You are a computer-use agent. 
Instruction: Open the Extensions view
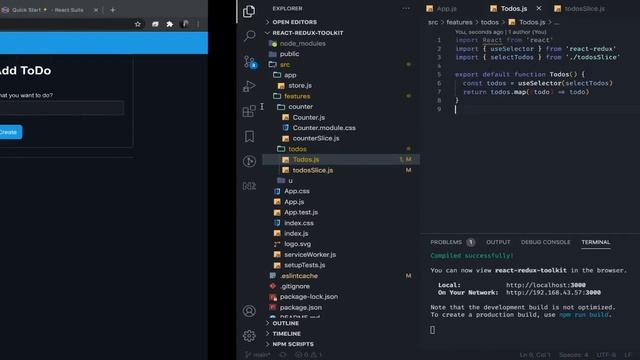tap(249, 111)
